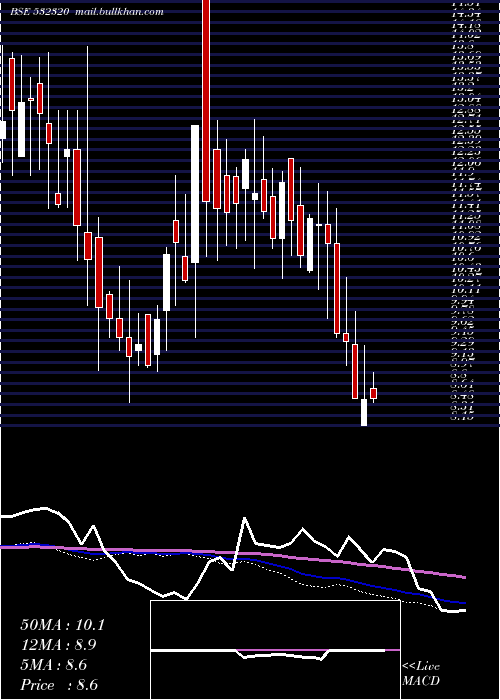Viewport: 500px width, 700px height.
Task: Select the 50MA : 10.1 reading
Action: click(62, 625)
